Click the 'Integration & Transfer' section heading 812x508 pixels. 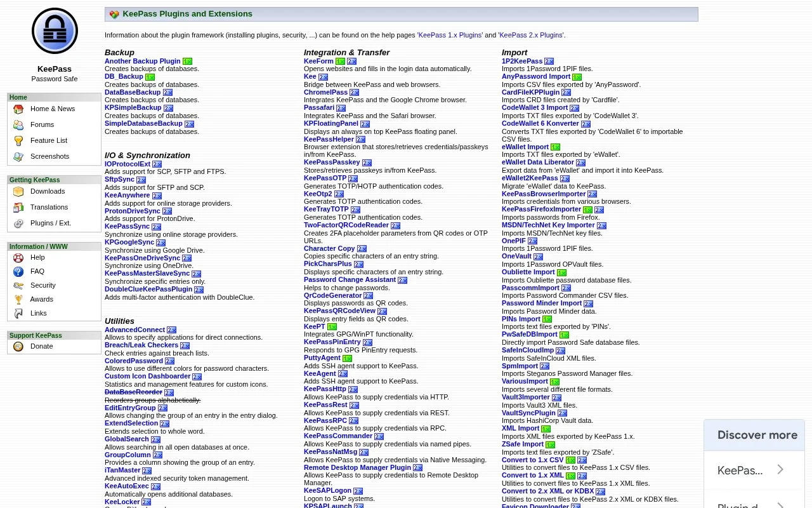346,53
